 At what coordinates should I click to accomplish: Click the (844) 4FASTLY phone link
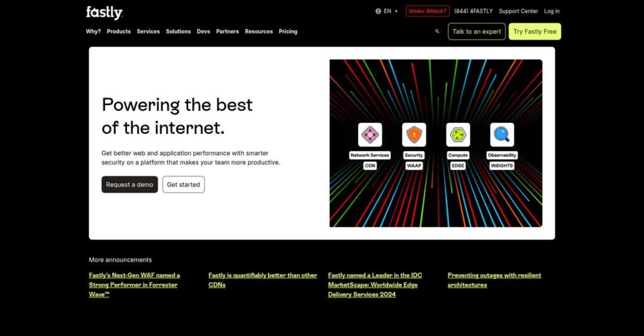tap(474, 11)
